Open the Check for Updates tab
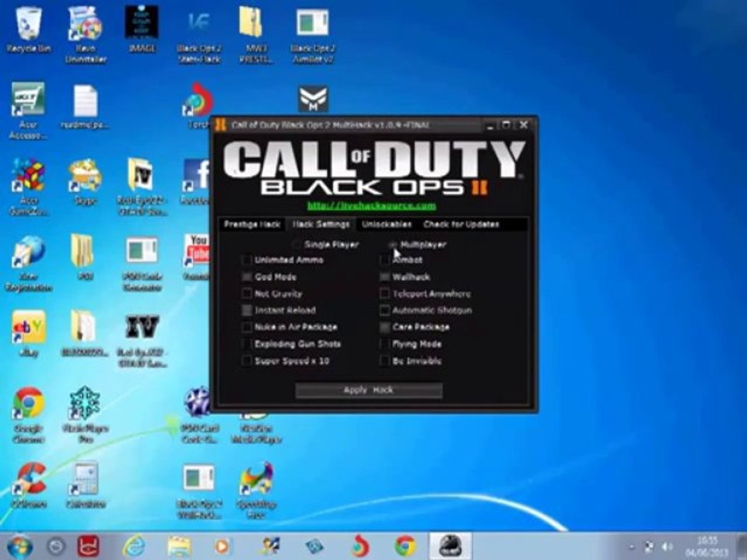Viewport: 747px width, 560px height. [x=461, y=224]
